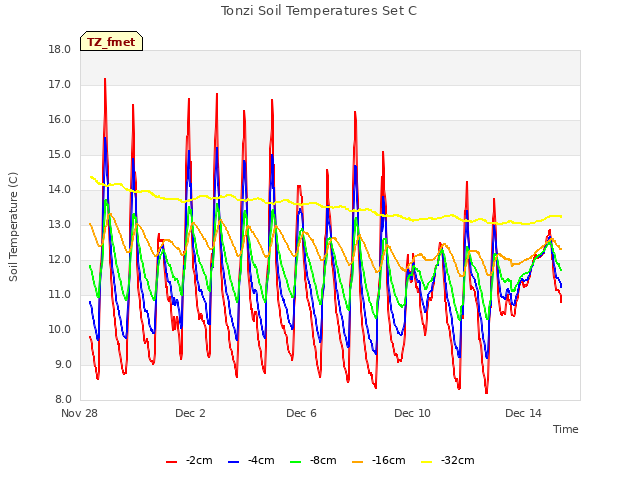Screen dimensions: 640x480
Task: Click the 13.0 y-axis tick label
Action: (x=60, y=225)
